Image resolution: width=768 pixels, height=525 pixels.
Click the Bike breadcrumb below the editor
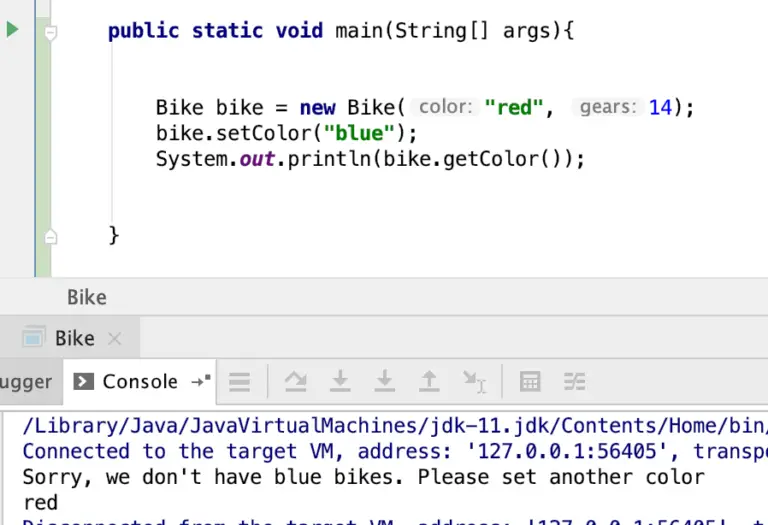(87, 297)
